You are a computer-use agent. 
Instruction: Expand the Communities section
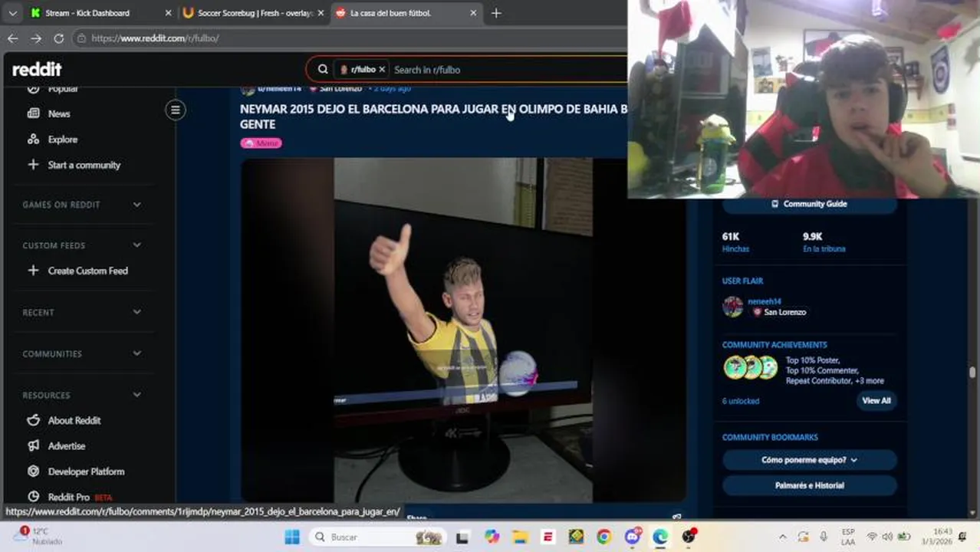[x=136, y=353]
